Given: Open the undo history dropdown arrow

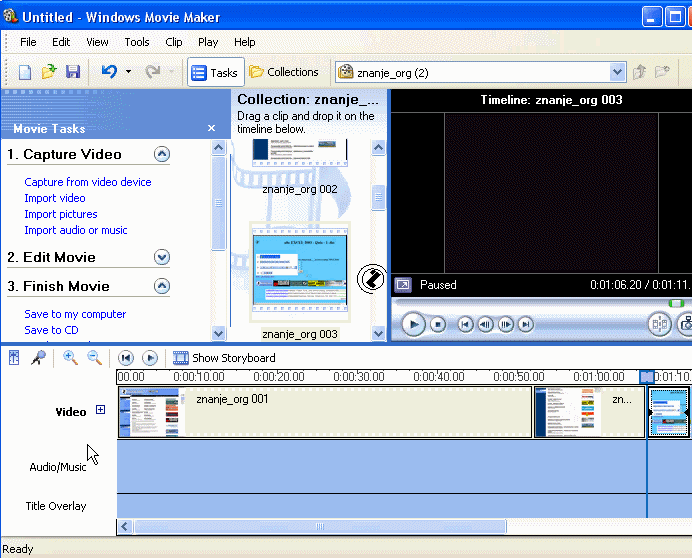Looking at the screenshot, I should pyautogui.click(x=128, y=72).
